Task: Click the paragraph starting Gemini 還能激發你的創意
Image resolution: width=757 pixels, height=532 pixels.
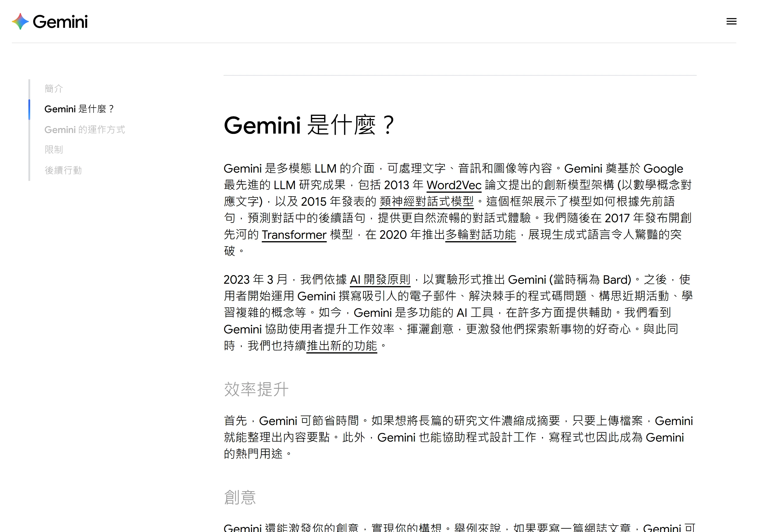Action: coord(460,527)
